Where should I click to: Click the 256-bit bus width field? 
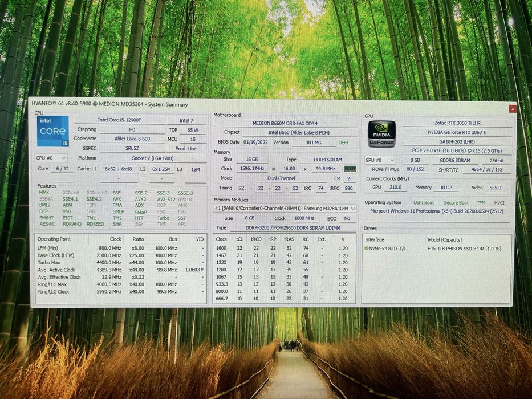pyautogui.click(x=497, y=161)
